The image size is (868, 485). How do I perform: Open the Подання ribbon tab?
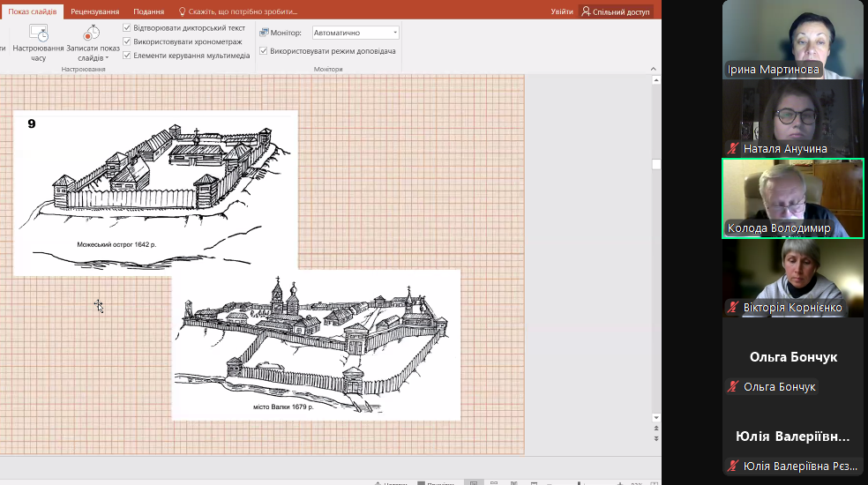(148, 11)
